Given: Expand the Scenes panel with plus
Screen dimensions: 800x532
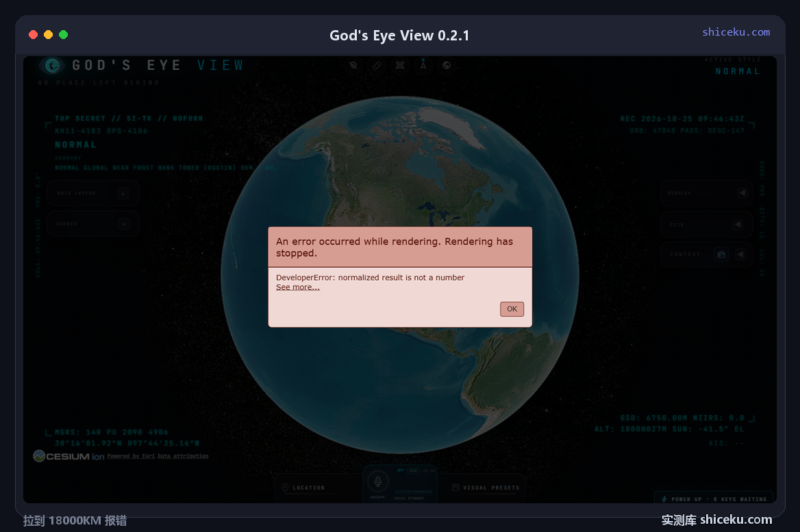Looking at the screenshot, I should point(123,224).
